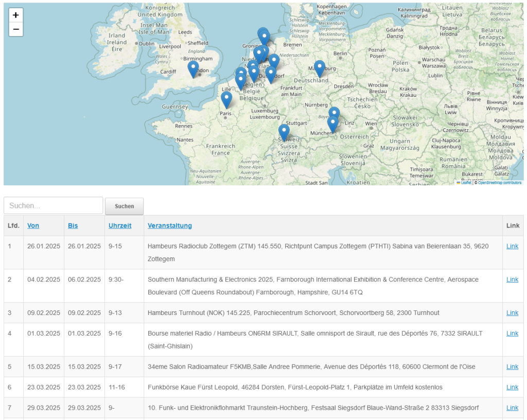Select the map marker near London
This screenshot has width=527, height=420.
pos(193,68)
